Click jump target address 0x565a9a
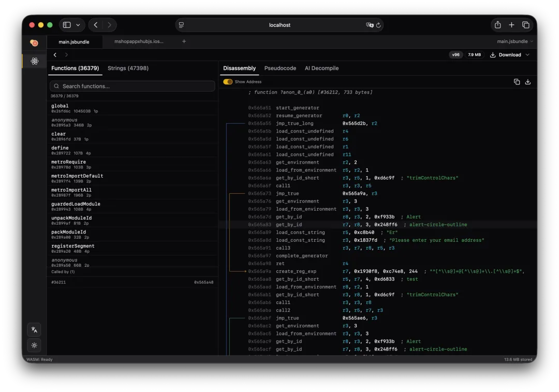This screenshot has height=392, width=559. tap(354, 193)
